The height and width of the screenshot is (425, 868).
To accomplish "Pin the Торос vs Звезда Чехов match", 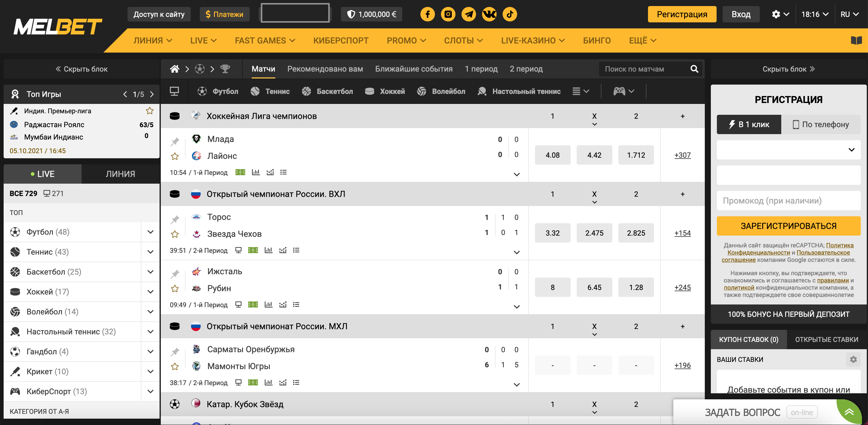I will pos(175,220).
